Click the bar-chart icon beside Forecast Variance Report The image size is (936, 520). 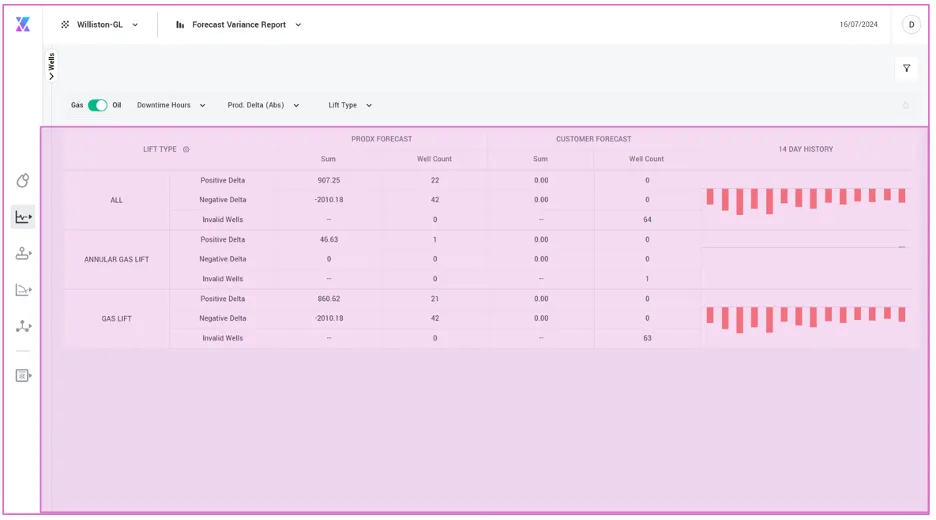click(x=180, y=24)
